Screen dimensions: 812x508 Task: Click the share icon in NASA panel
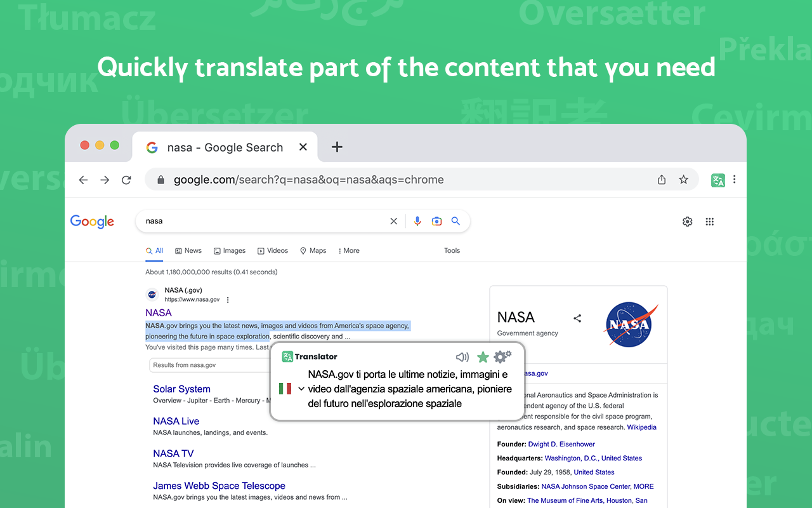pyautogui.click(x=577, y=318)
